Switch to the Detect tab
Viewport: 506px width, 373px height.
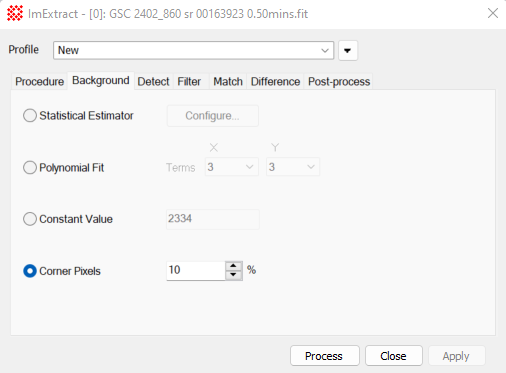point(153,82)
